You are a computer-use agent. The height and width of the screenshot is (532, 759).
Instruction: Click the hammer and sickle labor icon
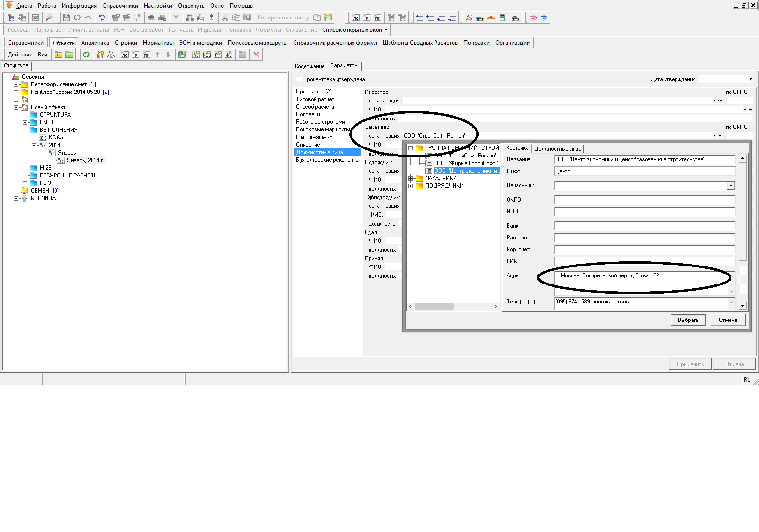pyautogui.click(x=469, y=18)
